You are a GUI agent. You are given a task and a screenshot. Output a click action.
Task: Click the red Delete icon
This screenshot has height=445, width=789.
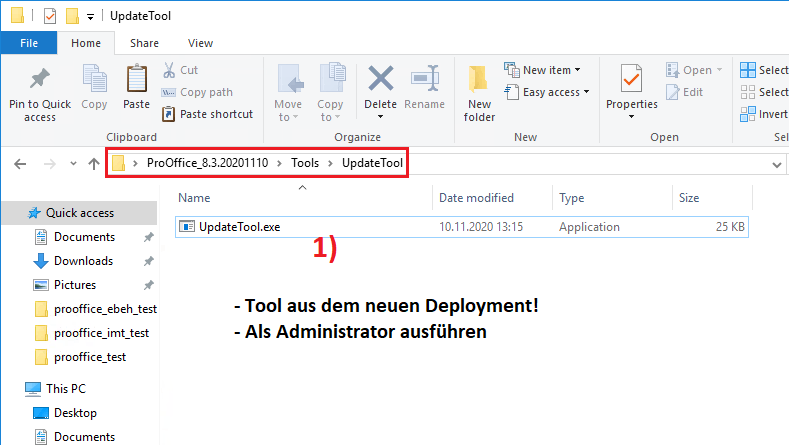pyautogui.click(x=380, y=79)
